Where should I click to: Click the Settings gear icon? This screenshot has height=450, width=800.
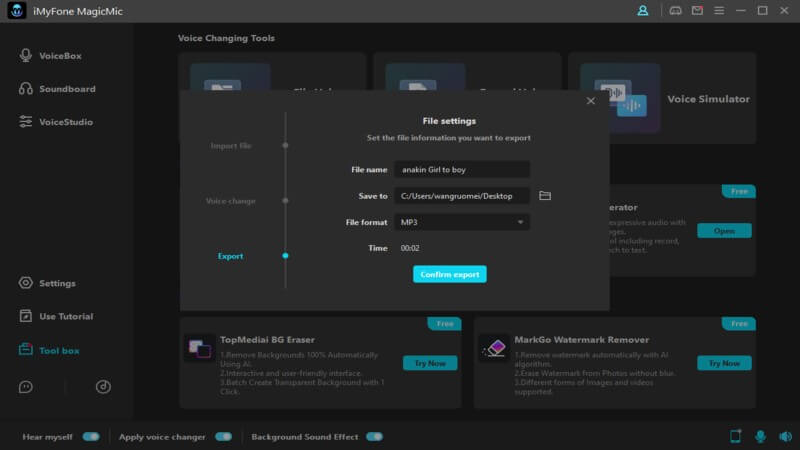click(26, 283)
